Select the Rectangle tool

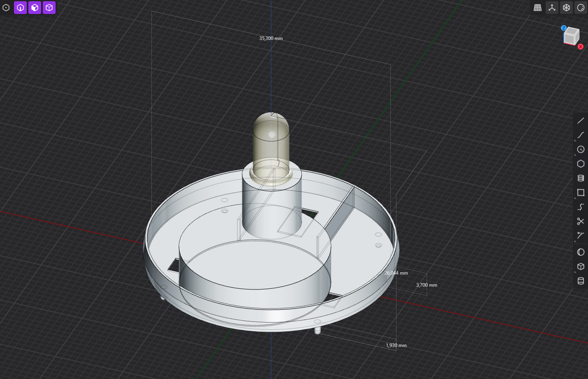(581, 193)
